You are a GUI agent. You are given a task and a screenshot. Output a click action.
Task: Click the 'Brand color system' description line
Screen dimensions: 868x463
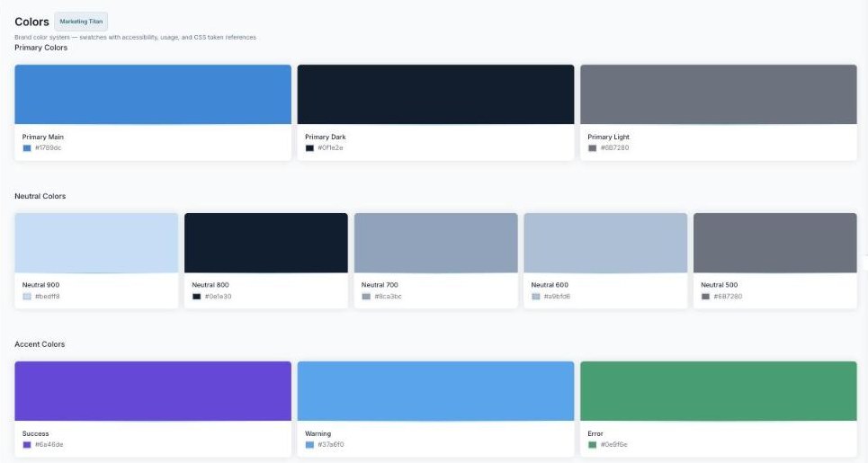135,37
